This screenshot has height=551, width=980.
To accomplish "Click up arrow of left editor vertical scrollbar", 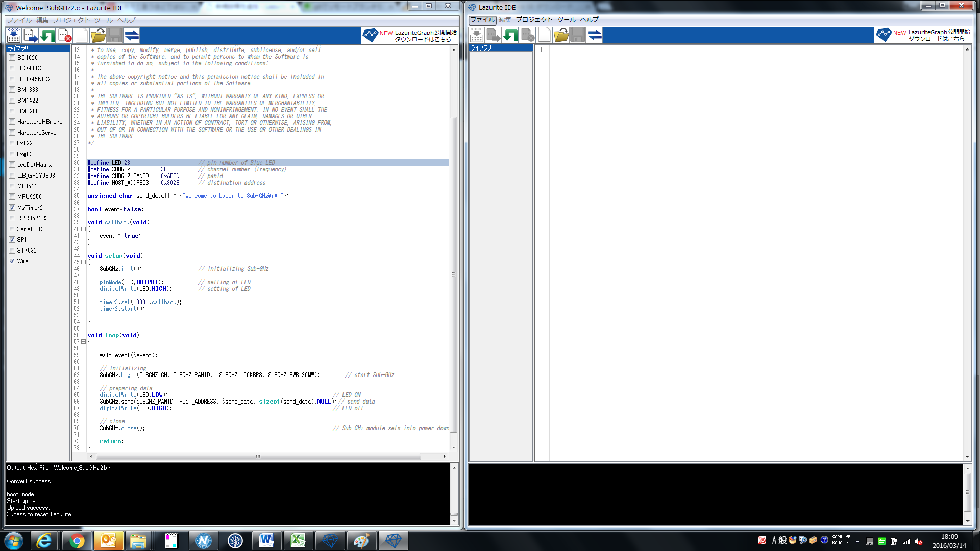I will pyautogui.click(x=454, y=49).
